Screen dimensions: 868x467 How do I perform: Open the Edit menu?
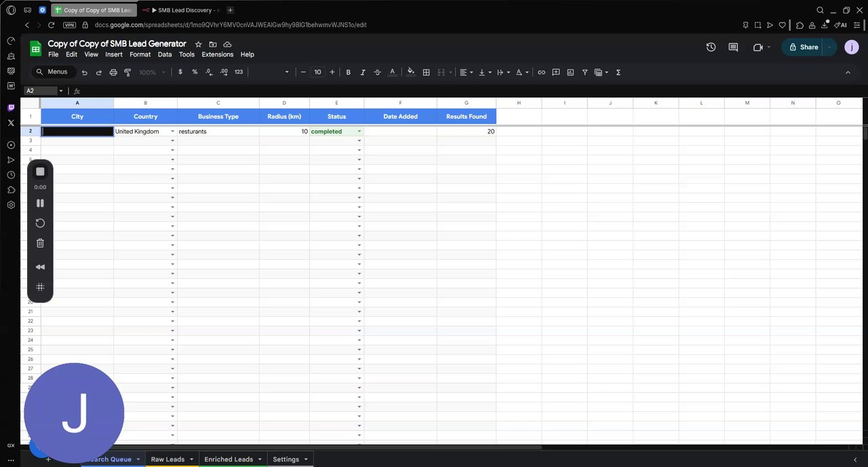pyautogui.click(x=71, y=54)
